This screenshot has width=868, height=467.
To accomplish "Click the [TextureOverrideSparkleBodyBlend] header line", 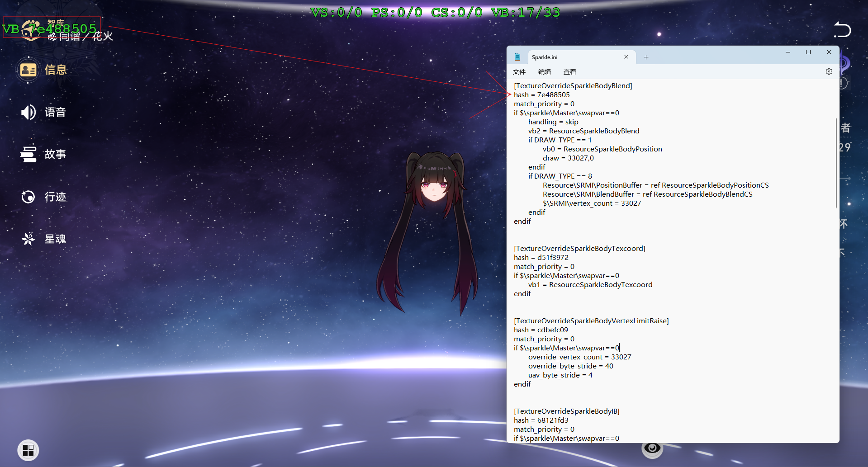I will [x=573, y=86].
